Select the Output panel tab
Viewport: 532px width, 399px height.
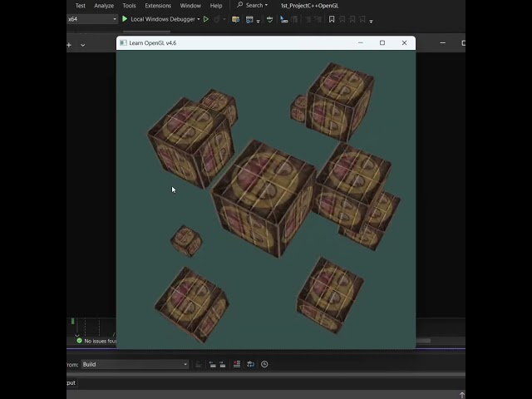(71, 382)
